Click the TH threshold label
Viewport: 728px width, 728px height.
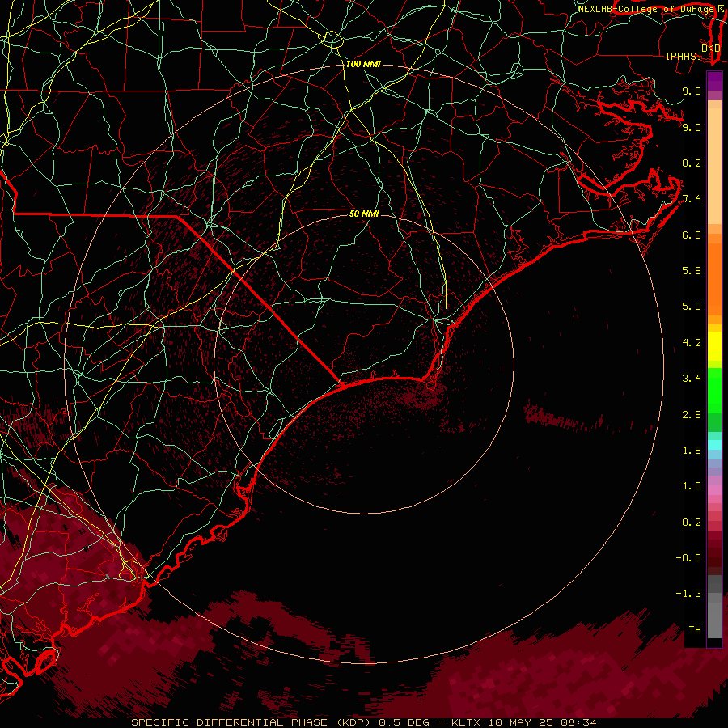coord(695,630)
